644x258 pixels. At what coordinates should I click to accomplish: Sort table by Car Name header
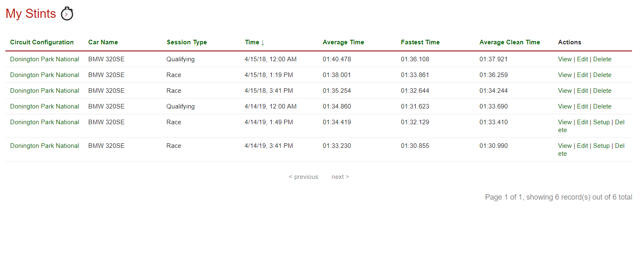tap(103, 42)
